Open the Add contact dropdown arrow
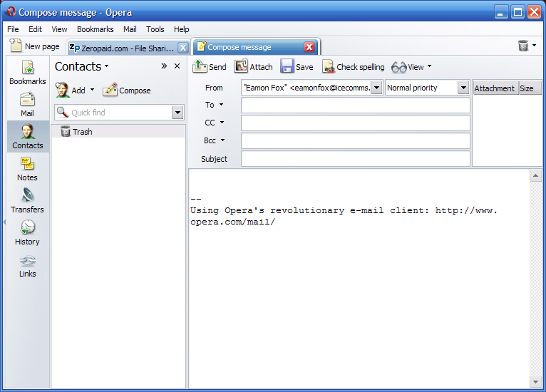The width and height of the screenshot is (546, 392). point(92,90)
